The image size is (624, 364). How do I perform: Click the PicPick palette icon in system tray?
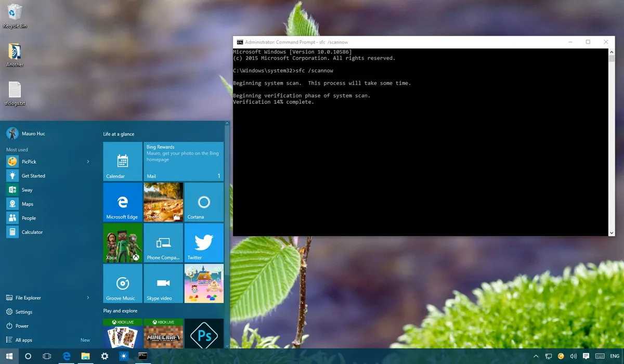click(561, 357)
